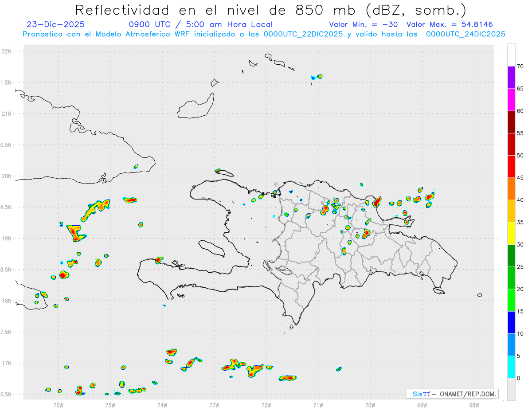
Task: Select the '25' value on the color scale
Action: (520, 267)
